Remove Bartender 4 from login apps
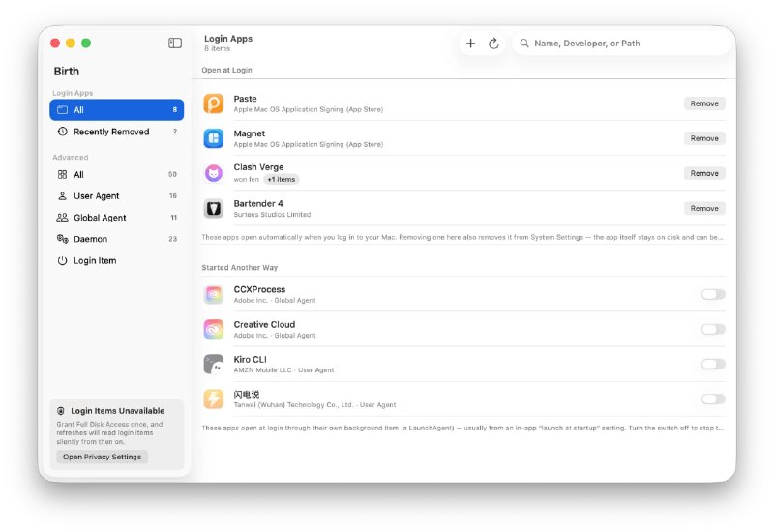The image size is (774, 532). click(704, 208)
